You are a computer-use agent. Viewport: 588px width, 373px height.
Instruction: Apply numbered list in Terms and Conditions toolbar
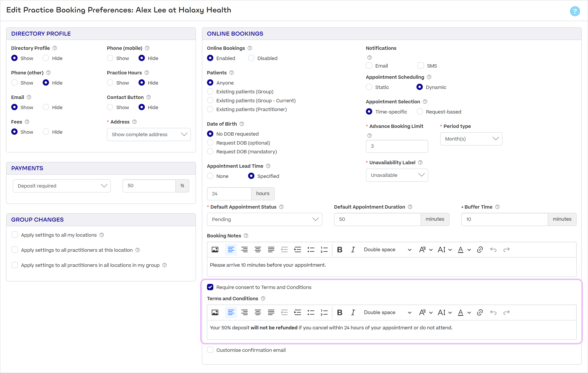324,312
